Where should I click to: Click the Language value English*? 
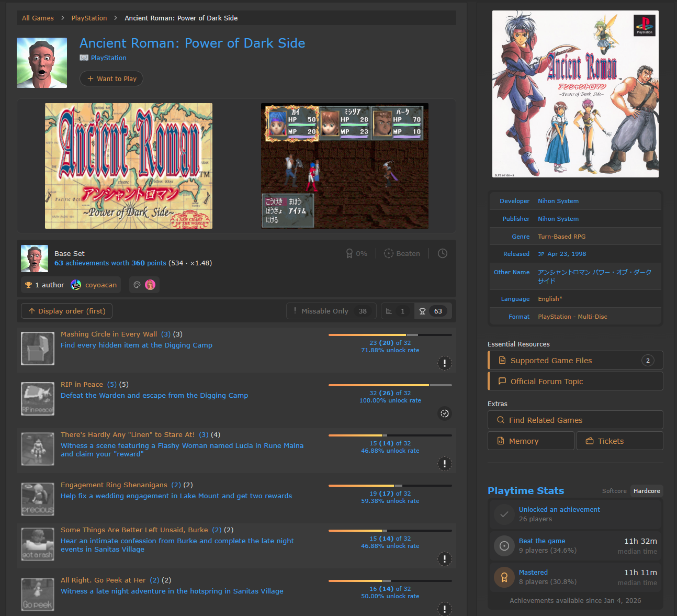[x=550, y=299]
